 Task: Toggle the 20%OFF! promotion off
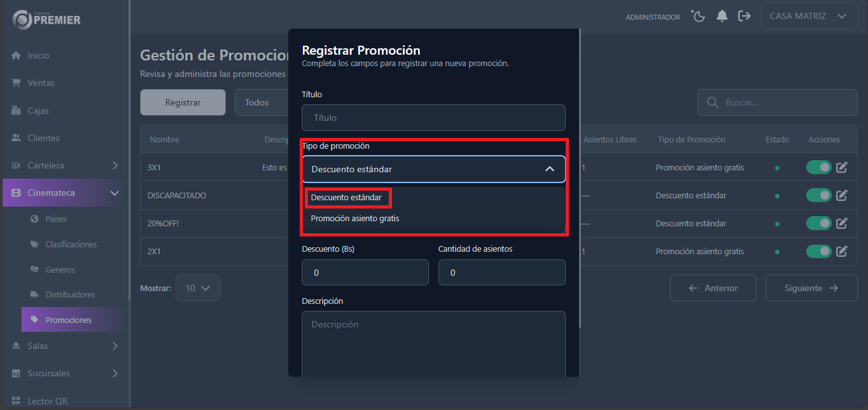[x=818, y=223]
